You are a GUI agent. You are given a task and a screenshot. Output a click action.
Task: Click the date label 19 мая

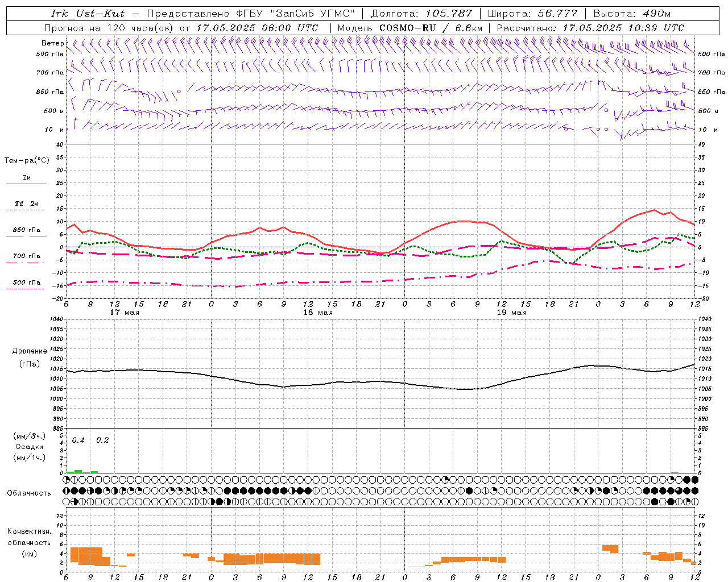[x=511, y=313]
